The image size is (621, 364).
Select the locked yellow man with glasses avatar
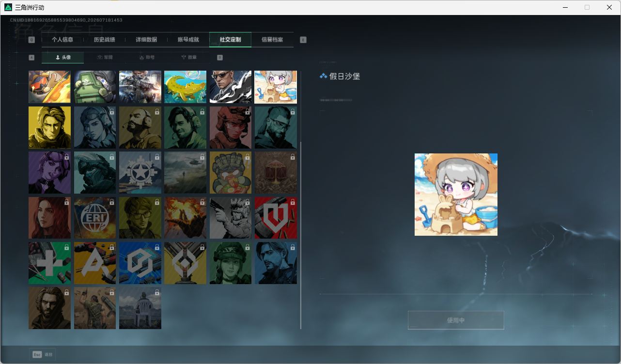coord(140,218)
